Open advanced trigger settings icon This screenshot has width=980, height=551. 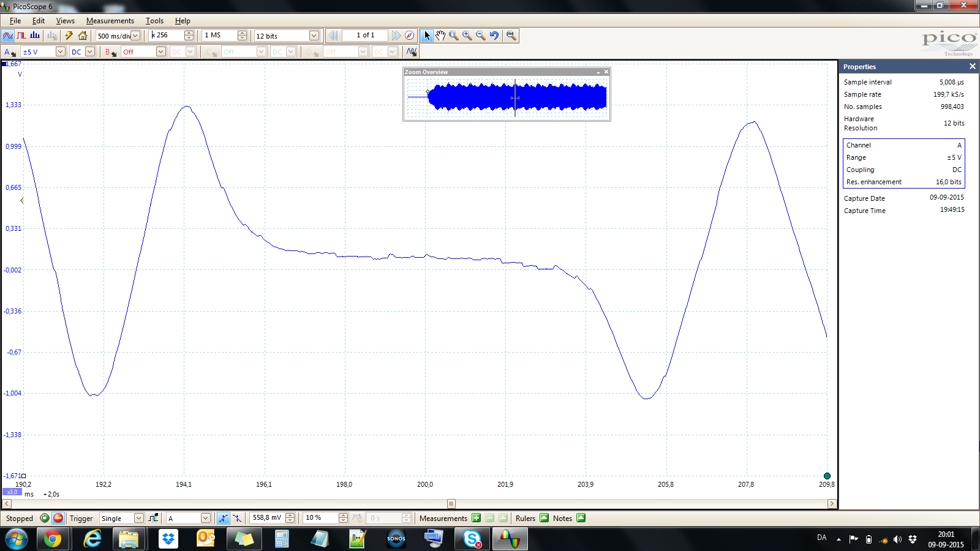tap(153, 518)
